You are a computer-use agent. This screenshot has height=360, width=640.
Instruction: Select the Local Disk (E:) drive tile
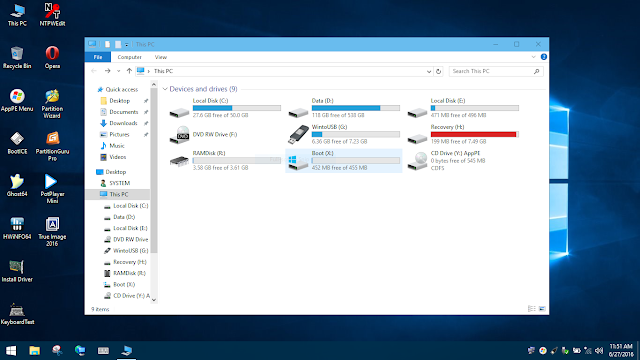[x=463, y=108]
